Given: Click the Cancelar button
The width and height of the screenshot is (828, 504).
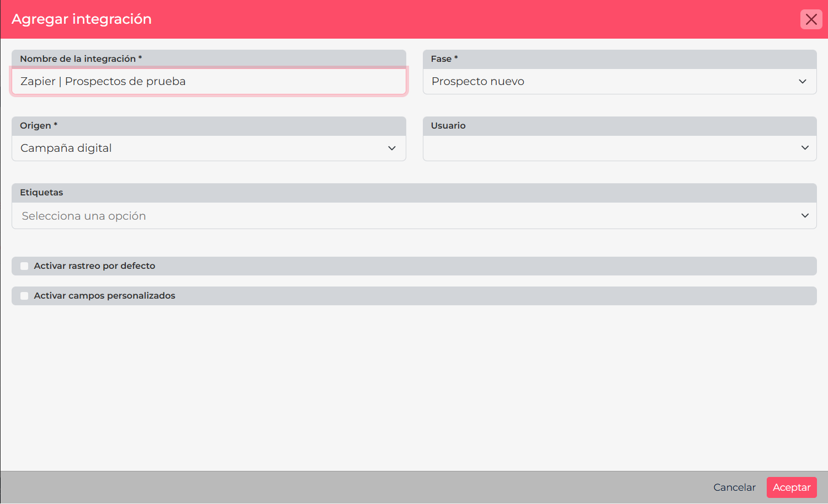Looking at the screenshot, I should coord(734,487).
